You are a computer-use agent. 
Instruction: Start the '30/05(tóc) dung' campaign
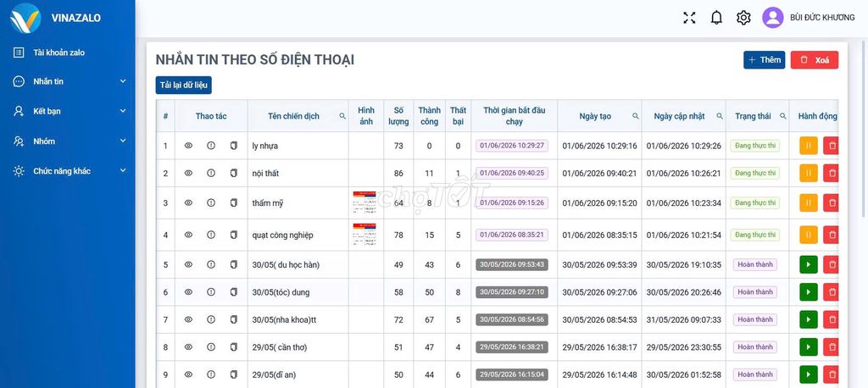point(808,291)
